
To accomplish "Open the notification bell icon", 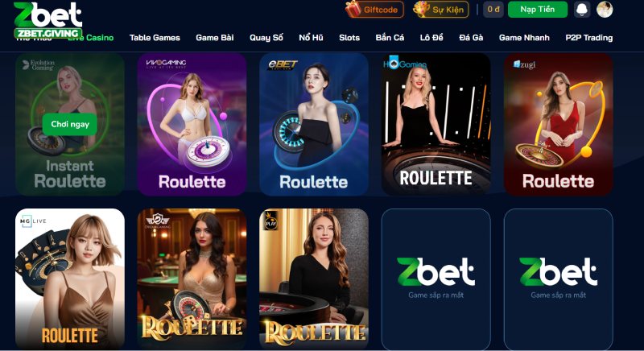I will click(x=581, y=10).
